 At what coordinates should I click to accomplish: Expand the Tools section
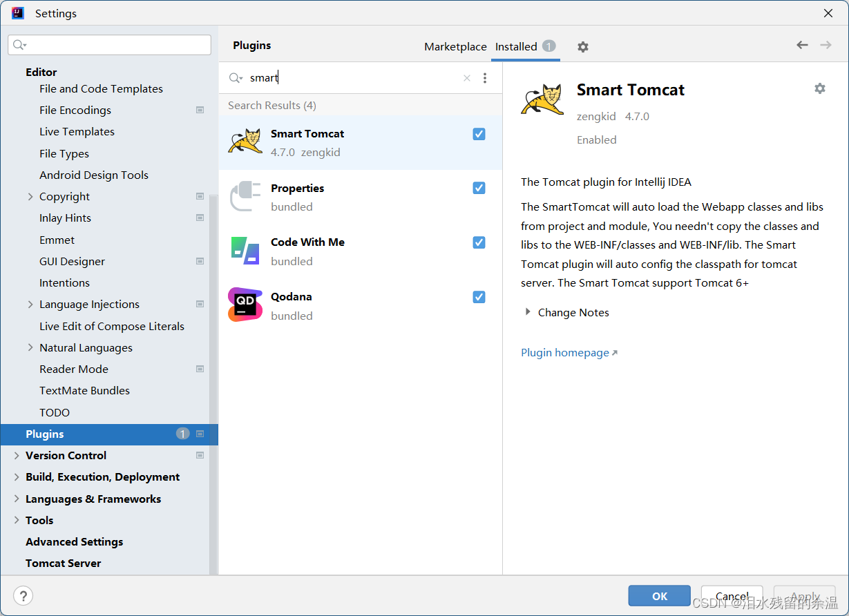(x=17, y=520)
